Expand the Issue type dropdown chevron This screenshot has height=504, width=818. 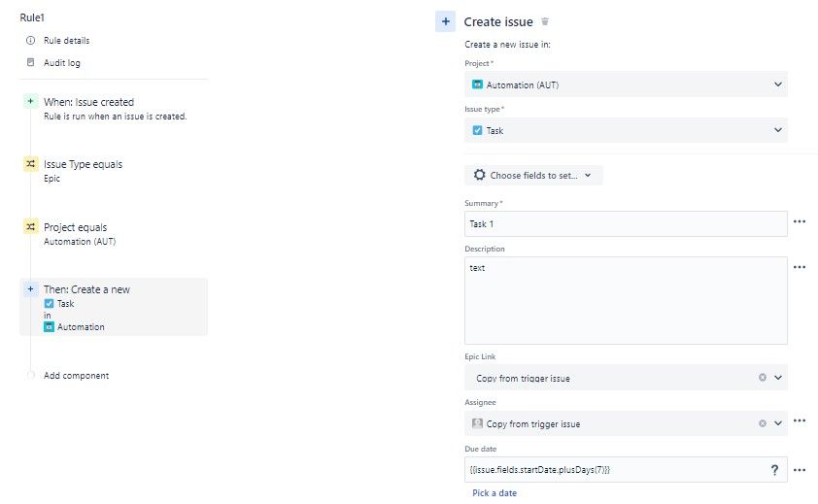[x=778, y=130]
